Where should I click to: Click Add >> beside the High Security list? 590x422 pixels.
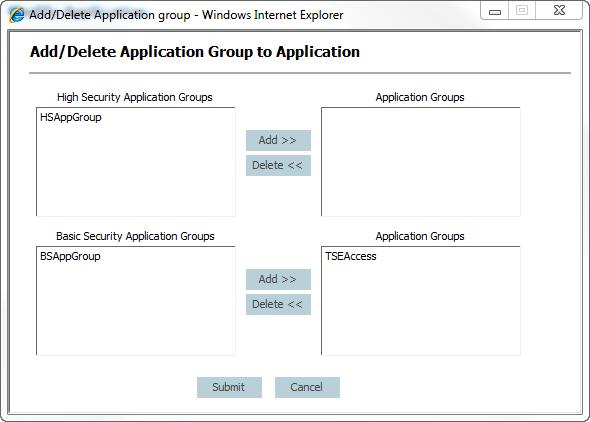(278, 140)
